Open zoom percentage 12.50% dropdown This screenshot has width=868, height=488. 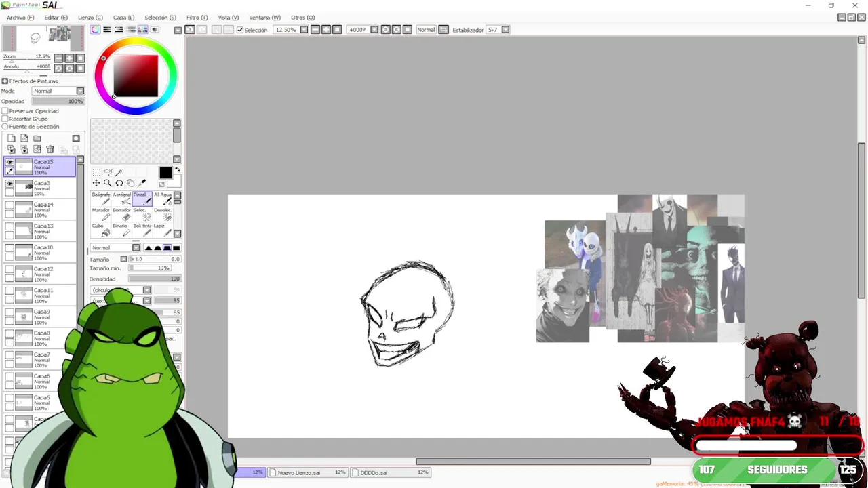(x=304, y=30)
